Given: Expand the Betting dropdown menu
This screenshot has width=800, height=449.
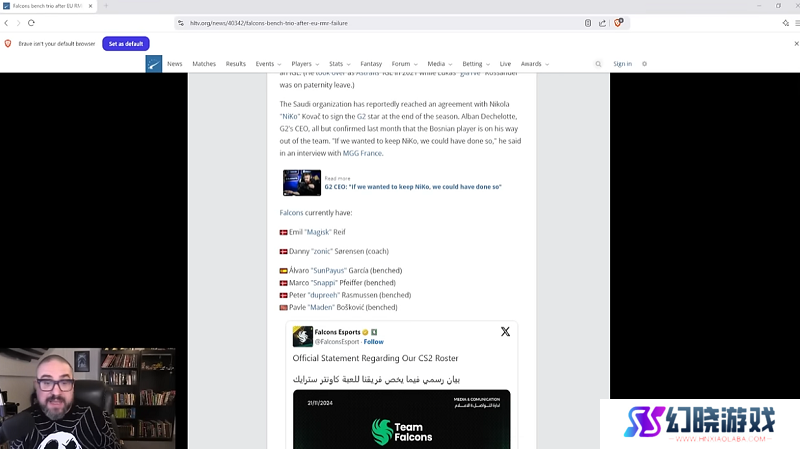Looking at the screenshot, I should (476, 64).
